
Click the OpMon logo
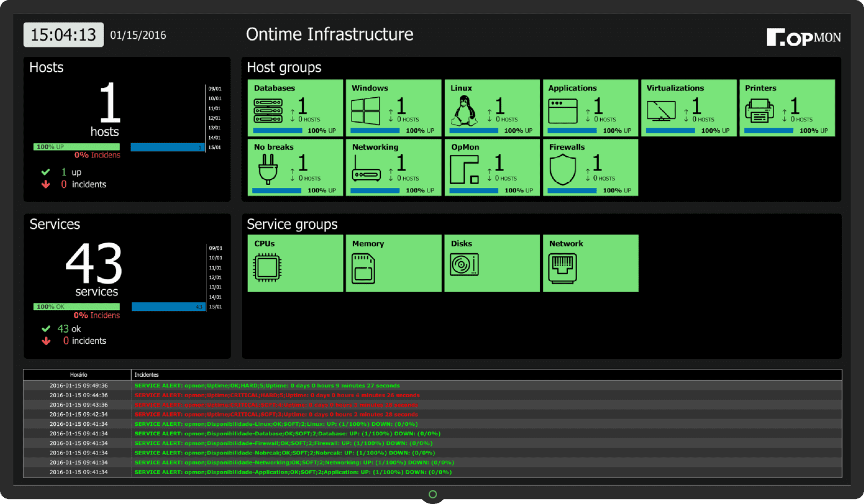(803, 36)
